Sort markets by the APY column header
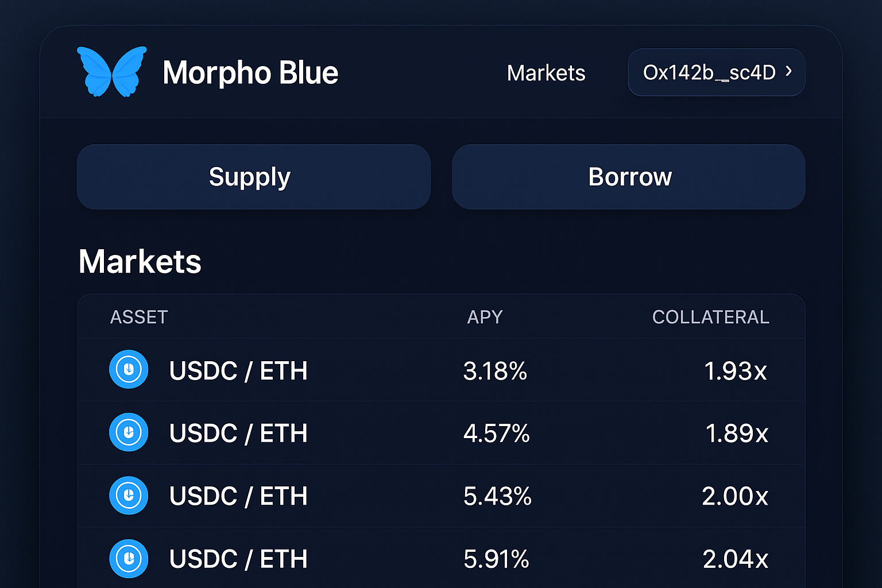 coord(484,316)
